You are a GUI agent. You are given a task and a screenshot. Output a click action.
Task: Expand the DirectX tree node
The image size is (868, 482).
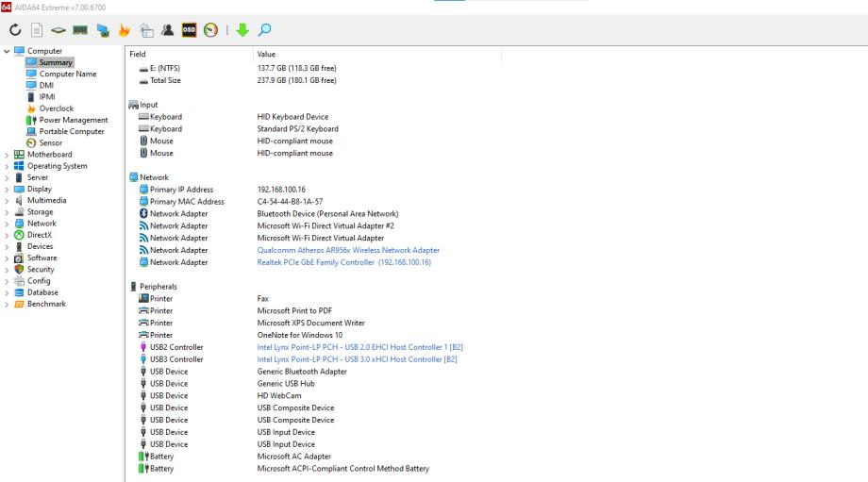pyautogui.click(x=7, y=235)
